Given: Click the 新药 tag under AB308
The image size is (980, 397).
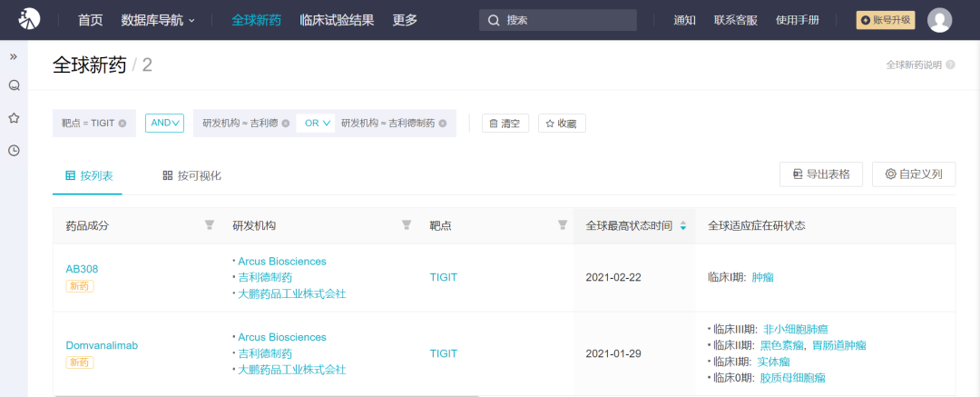Looking at the screenshot, I should (x=79, y=286).
